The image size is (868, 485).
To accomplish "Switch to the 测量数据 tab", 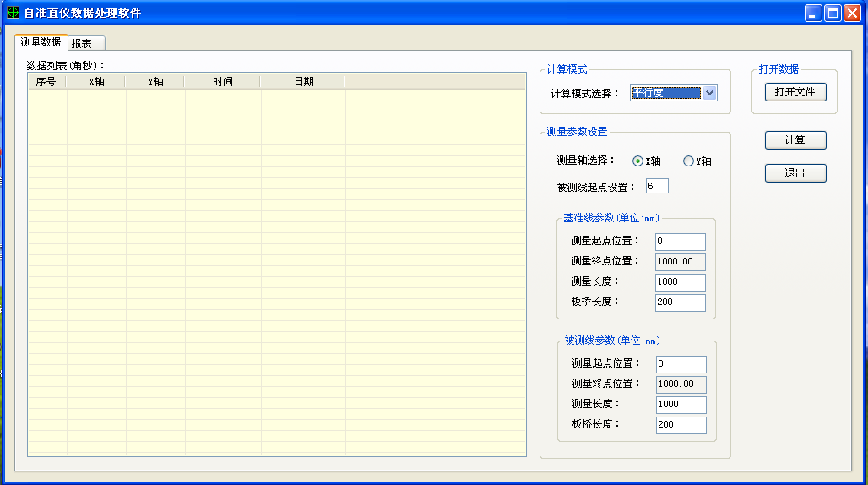I will [x=41, y=42].
